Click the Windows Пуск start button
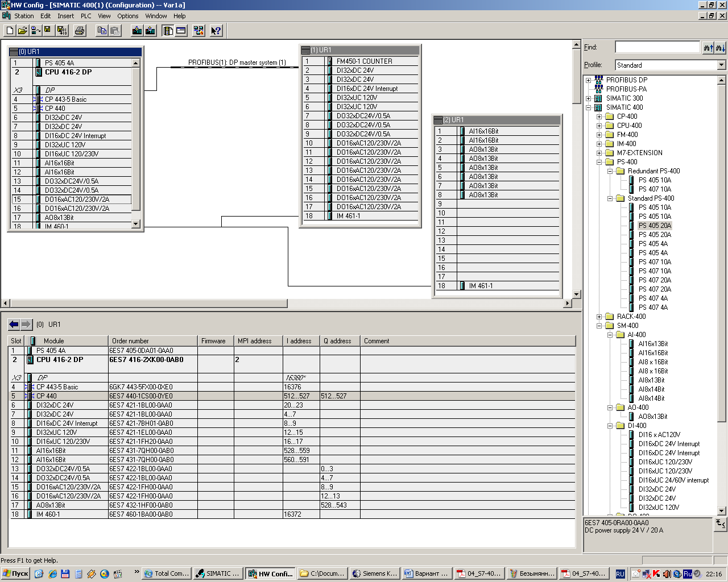728x582 pixels. coord(15,573)
